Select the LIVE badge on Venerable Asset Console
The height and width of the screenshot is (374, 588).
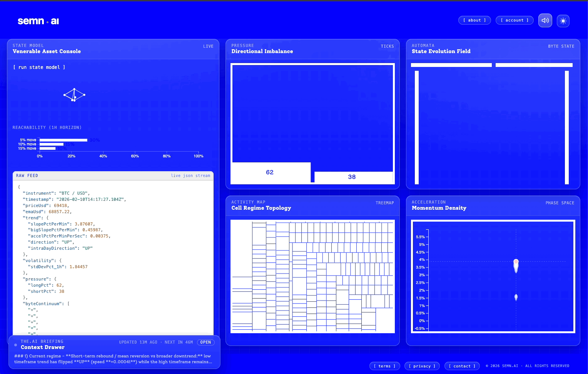[208, 46]
